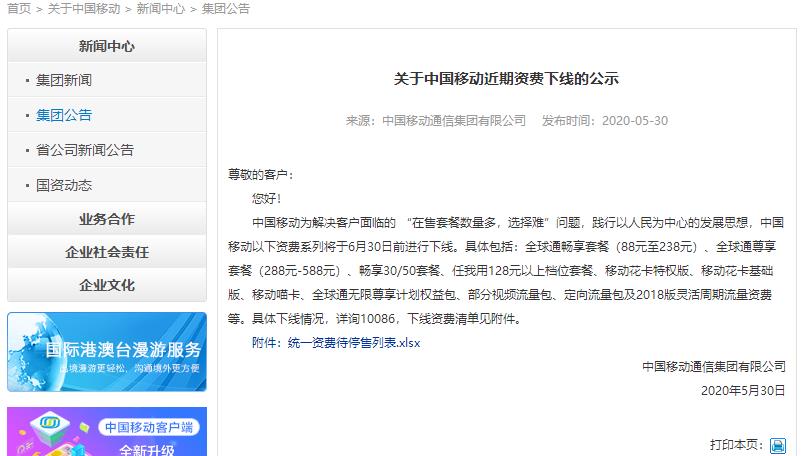Click greeting text 尊敬的客户

pos(257,175)
